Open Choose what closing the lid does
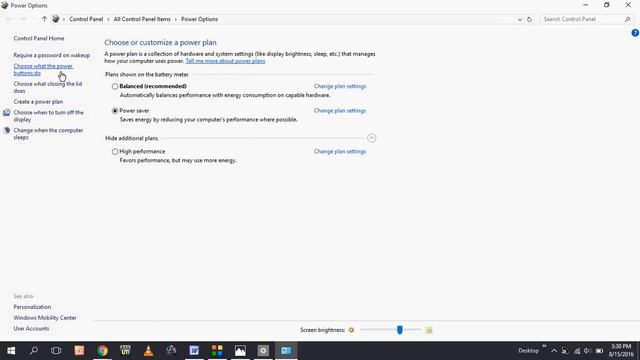Screen dimensions: 640x360 tap(48, 87)
